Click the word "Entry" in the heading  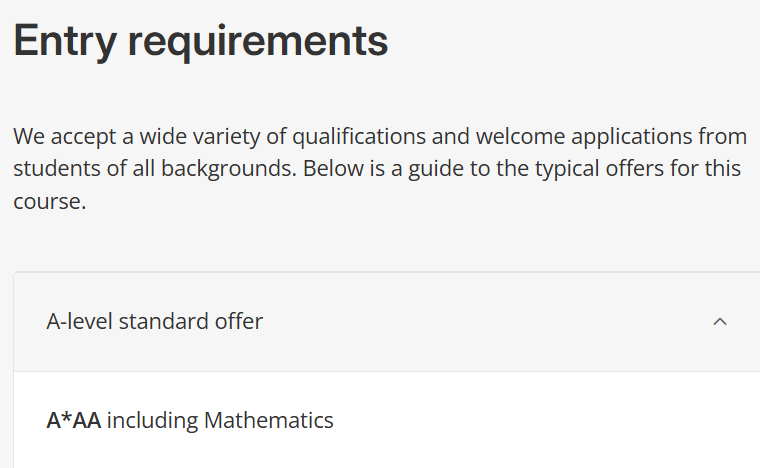pyautogui.click(x=62, y=41)
